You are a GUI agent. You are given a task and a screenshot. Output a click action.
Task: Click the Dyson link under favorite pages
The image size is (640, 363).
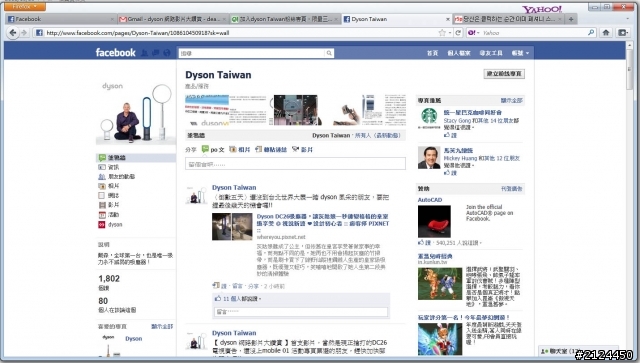point(133,339)
